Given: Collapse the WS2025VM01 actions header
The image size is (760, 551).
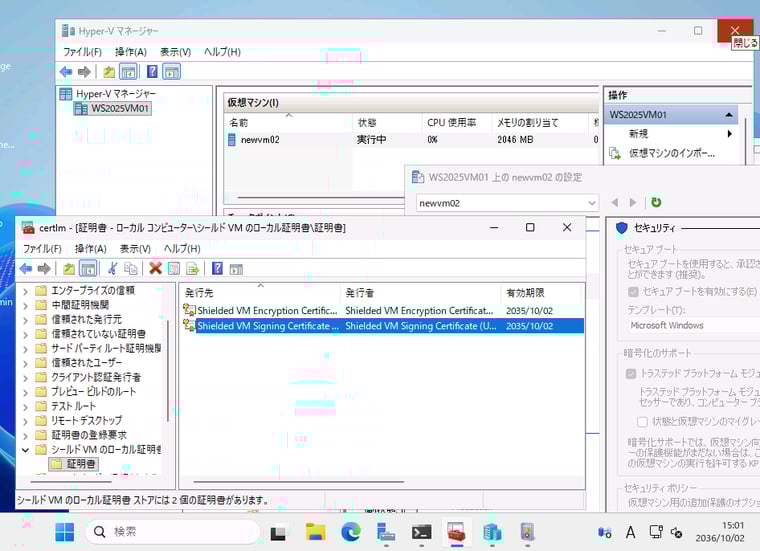Looking at the screenshot, I should coord(729,115).
